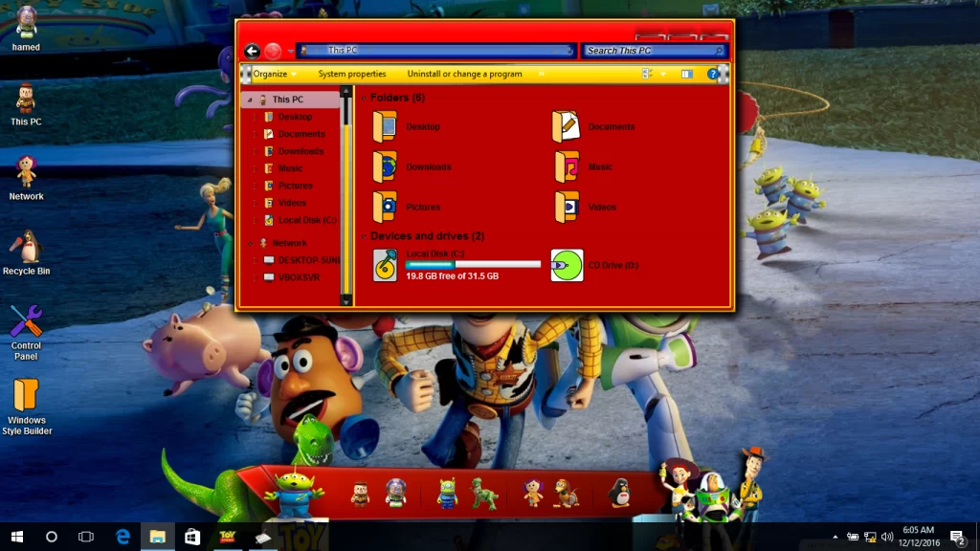Click the Help question mark icon
The height and width of the screenshot is (551, 980).
coord(713,74)
